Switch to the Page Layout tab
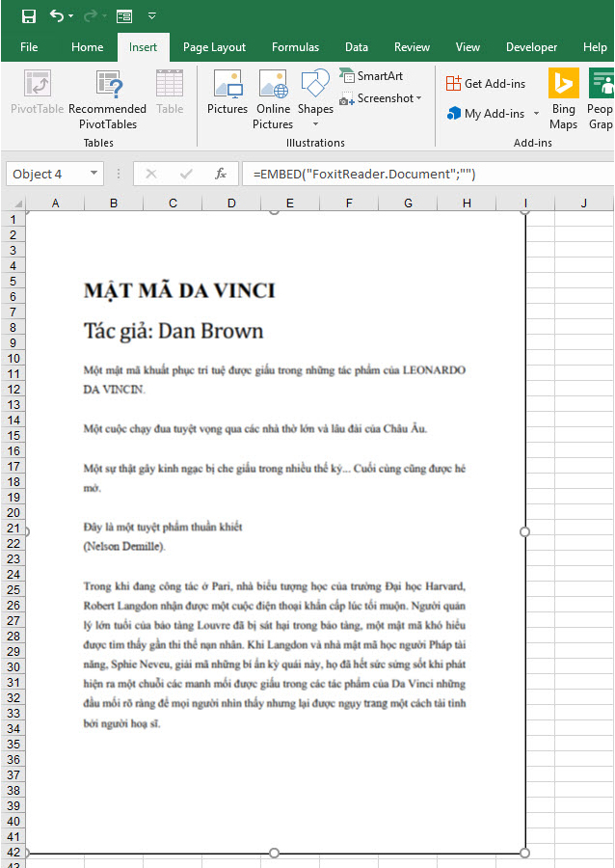615x868 pixels. pyautogui.click(x=215, y=47)
